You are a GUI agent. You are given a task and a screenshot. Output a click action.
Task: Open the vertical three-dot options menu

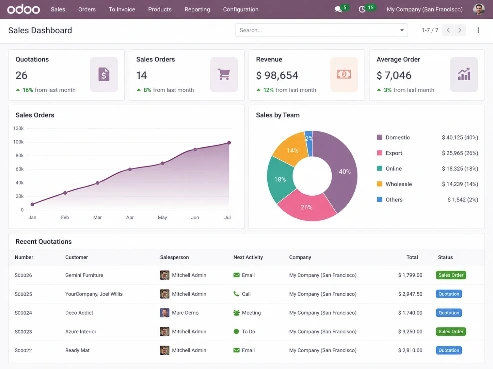coord(478,30)
